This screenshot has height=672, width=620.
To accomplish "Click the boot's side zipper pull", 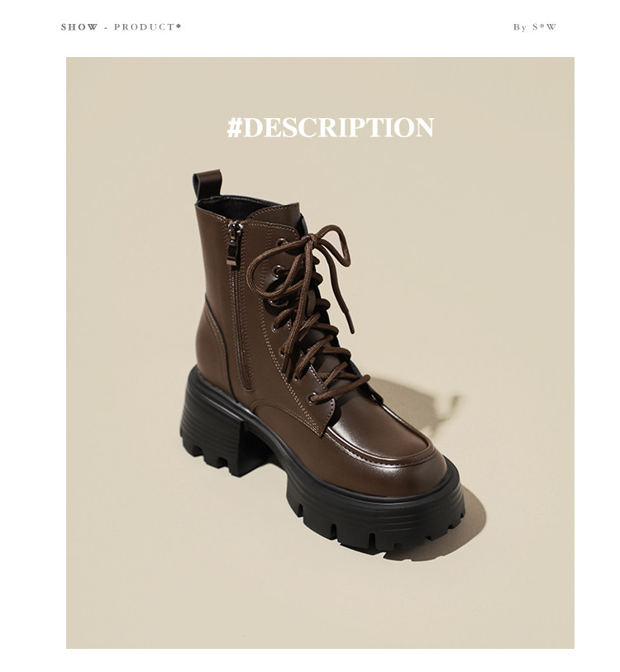I will coord(233,243).
